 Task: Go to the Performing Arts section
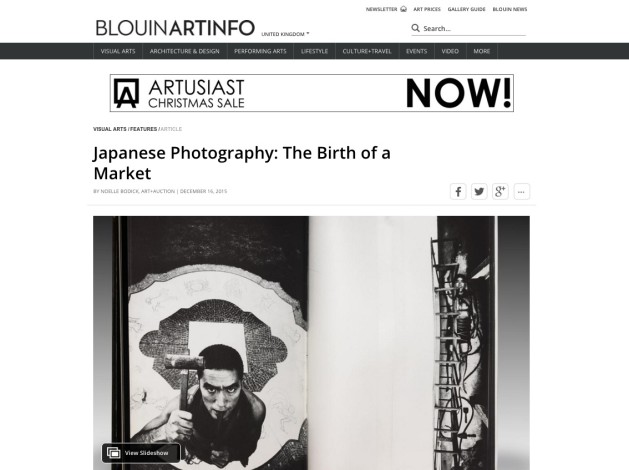click(x=260, y=51)
